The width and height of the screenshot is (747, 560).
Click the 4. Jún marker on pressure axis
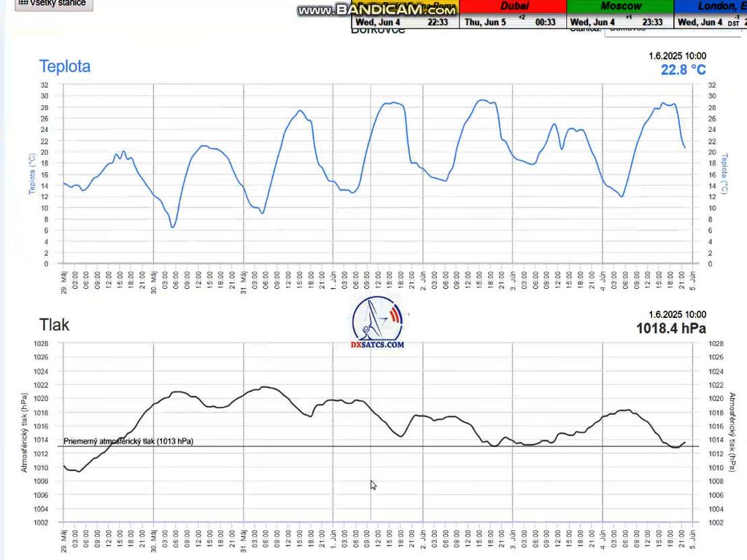point(603,536)
